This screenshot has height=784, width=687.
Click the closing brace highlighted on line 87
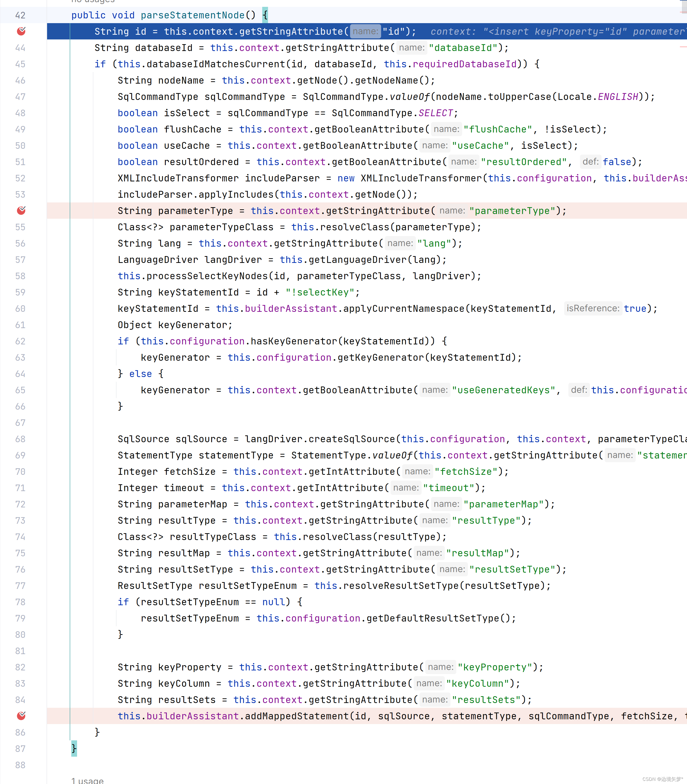pyautogui.click(x=74, y=748)
